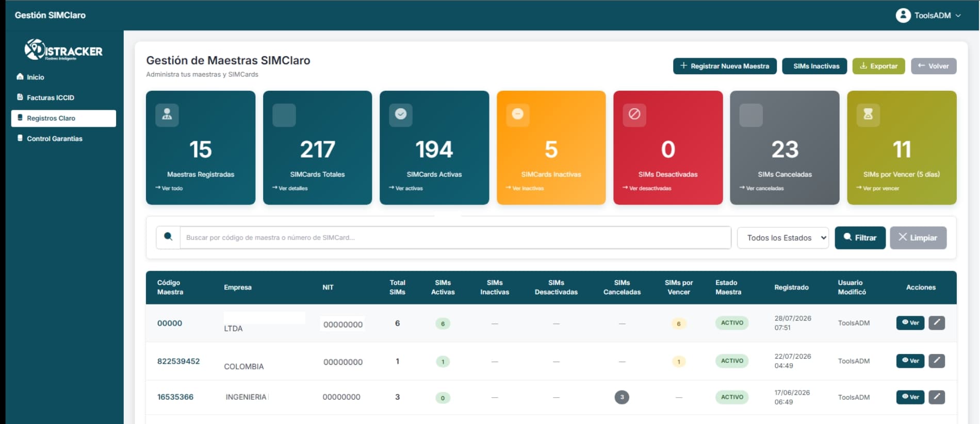
Task: Click Ver por vencer link
Action: [878, 188]
